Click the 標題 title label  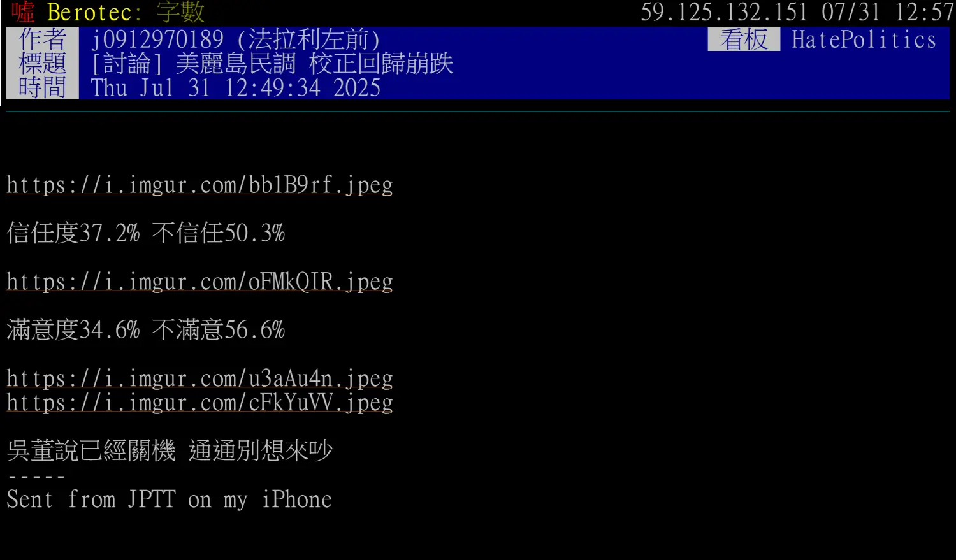click(x=43, y=64)
